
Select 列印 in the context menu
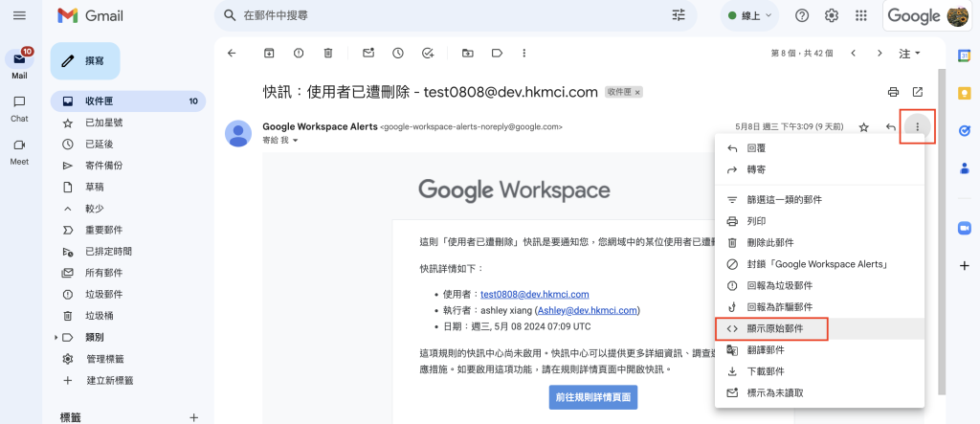819,221
